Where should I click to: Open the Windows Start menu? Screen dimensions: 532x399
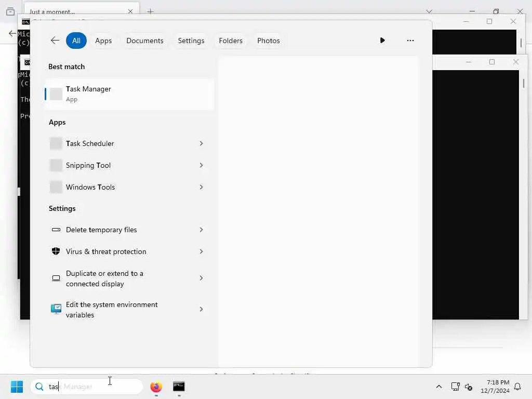pos(17,387)
